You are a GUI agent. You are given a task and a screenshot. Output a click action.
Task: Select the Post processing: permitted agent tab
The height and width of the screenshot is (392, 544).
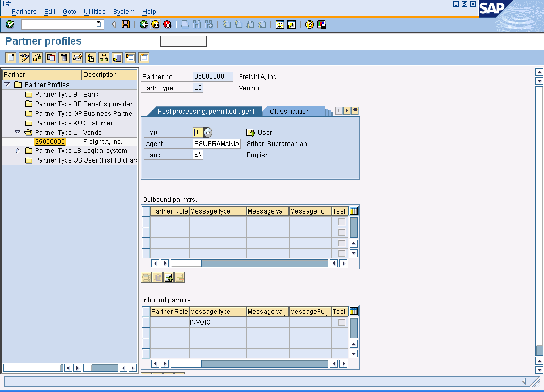pyautogui.click(x=206, y=112)
